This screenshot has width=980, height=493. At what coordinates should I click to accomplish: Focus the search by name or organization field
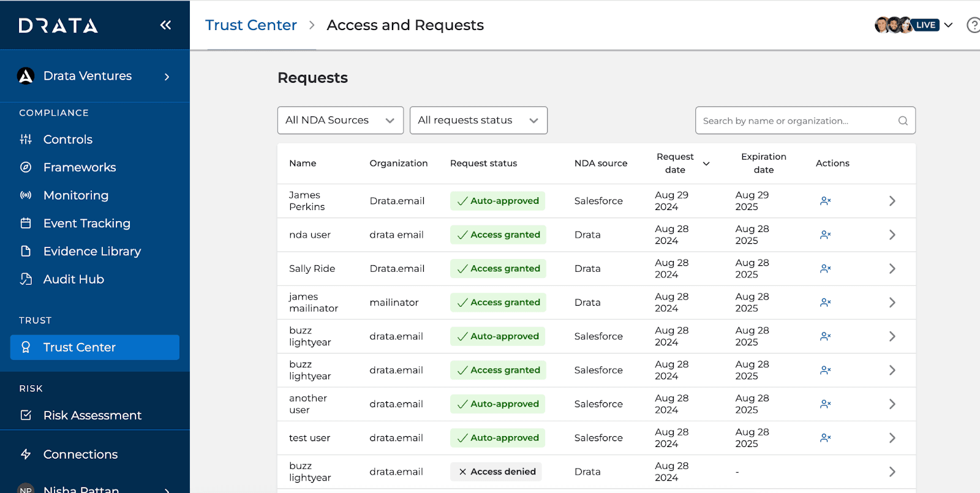pos(796,121)
